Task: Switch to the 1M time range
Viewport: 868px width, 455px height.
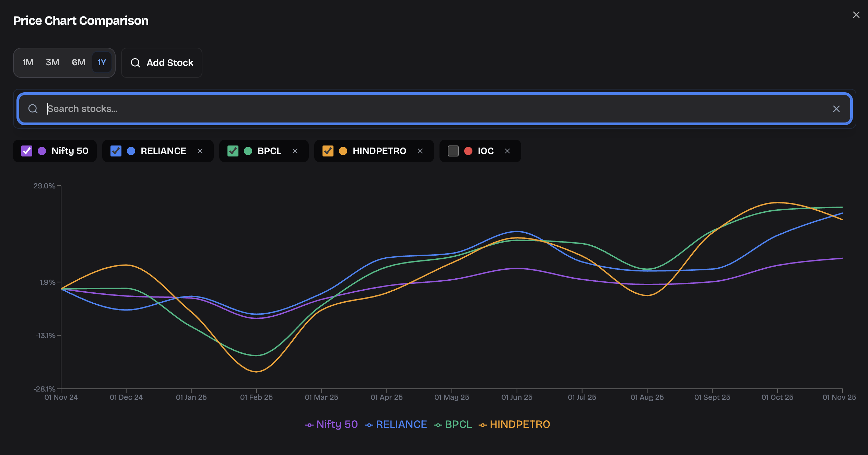Action: coord(28,62)
